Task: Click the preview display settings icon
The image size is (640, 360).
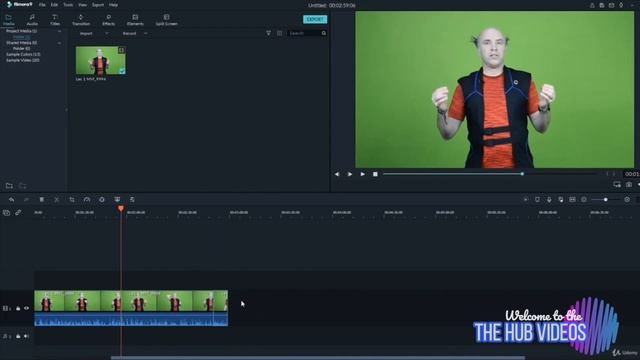Action: (617, 184)
